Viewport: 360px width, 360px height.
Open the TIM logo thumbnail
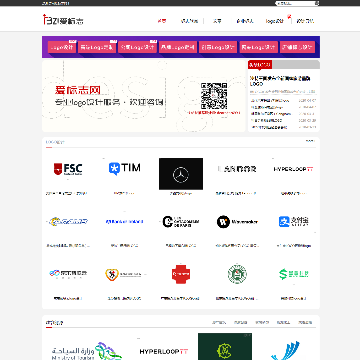(125, 168)
